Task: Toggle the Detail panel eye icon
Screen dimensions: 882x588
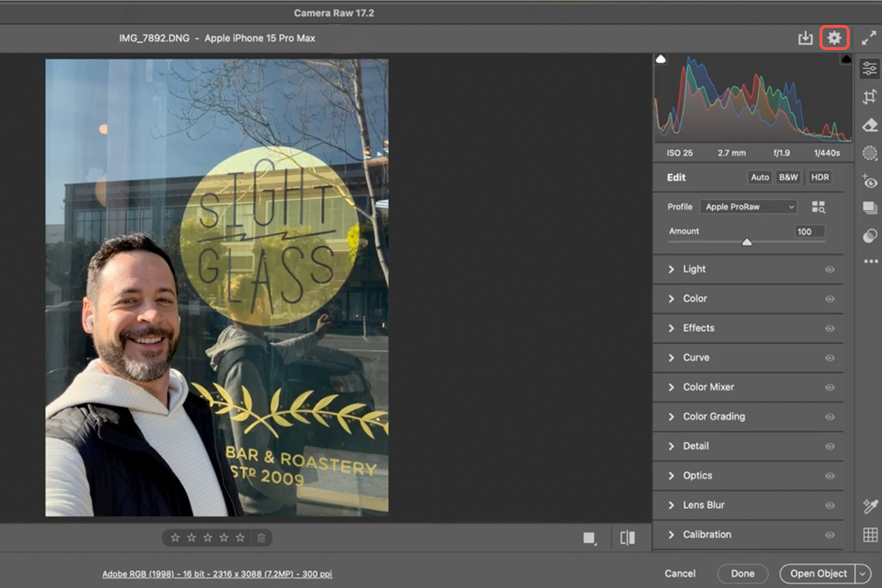Action: click(x=830, y=446)
